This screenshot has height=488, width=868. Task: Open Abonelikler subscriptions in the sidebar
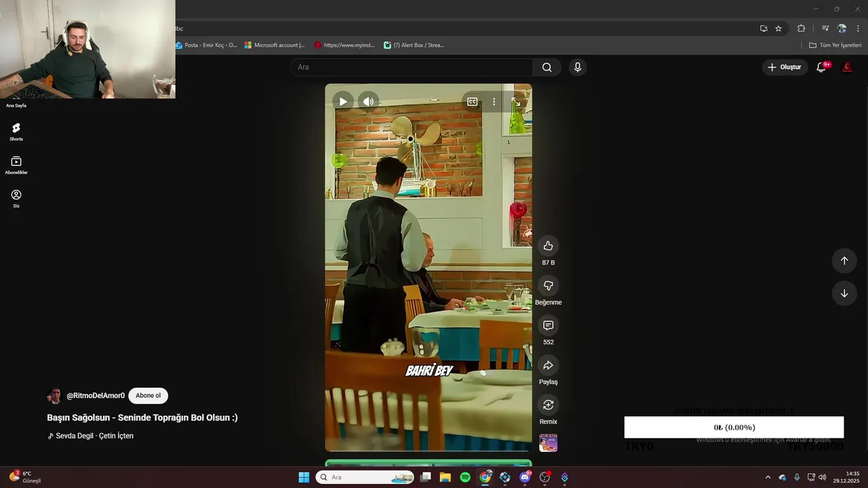coord(16,165)
